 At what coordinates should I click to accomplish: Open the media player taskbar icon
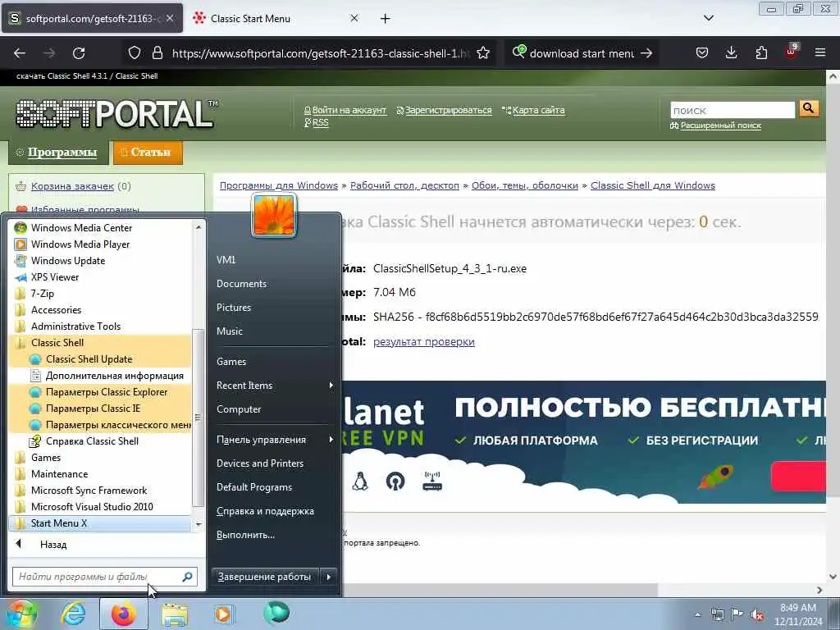click(224, 614)
